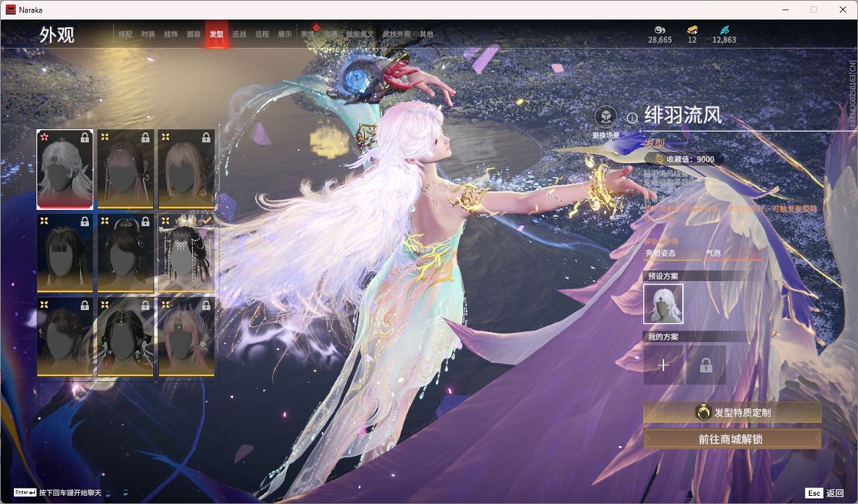Switch to the 挂饰 tab
The image size is (858, 504).
tap(171, 34)
